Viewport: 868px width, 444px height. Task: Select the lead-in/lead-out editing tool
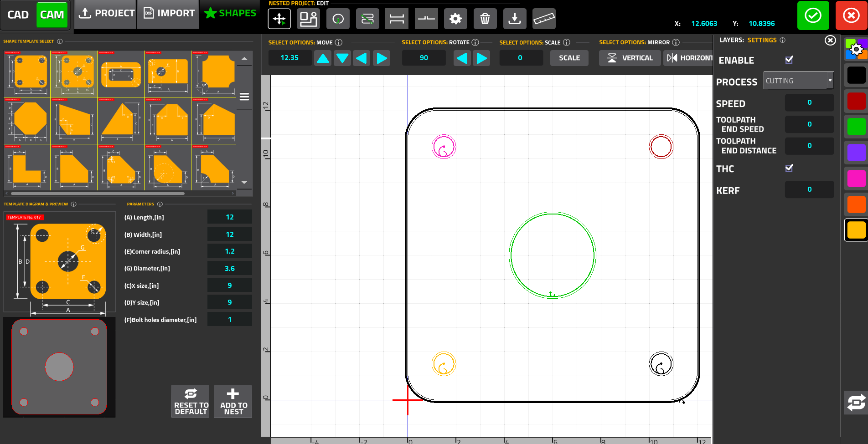point(338,19)
